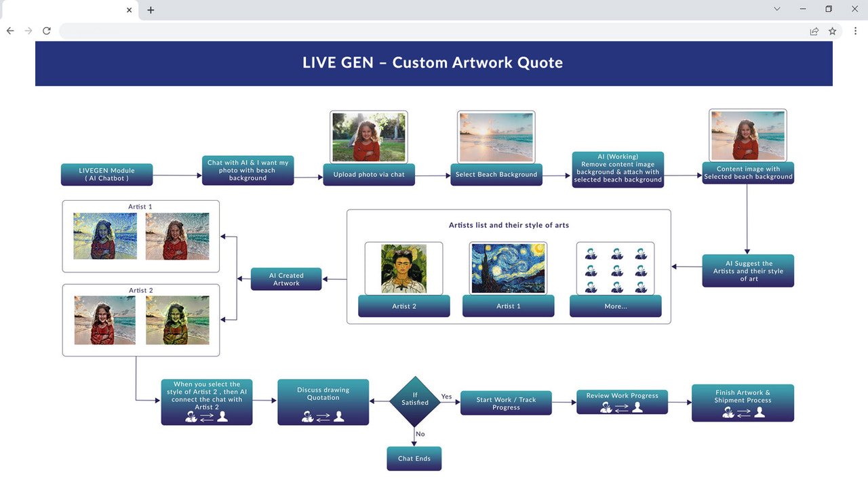The height and width of the screenshot is (488, 868).
Task: Open a new tab with the plus button
Action: pos(150,9)
